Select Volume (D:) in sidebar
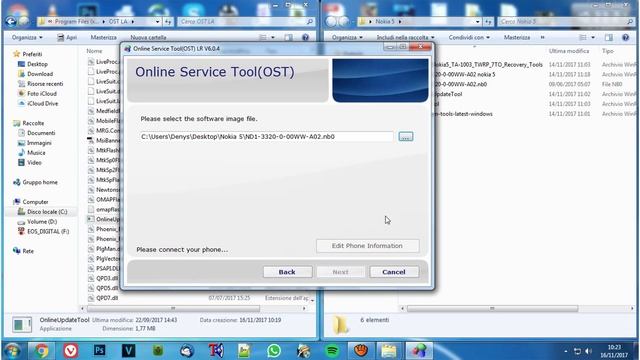This screenshot has width=640, height=360. [x=42, y=221]
